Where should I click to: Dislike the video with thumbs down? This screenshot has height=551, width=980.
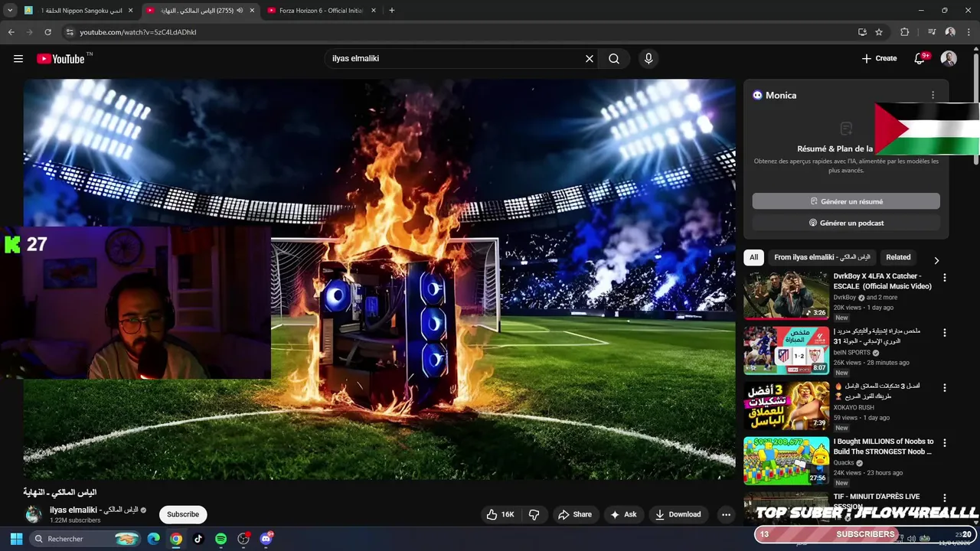pyautogui.click(x=534, y=514)
